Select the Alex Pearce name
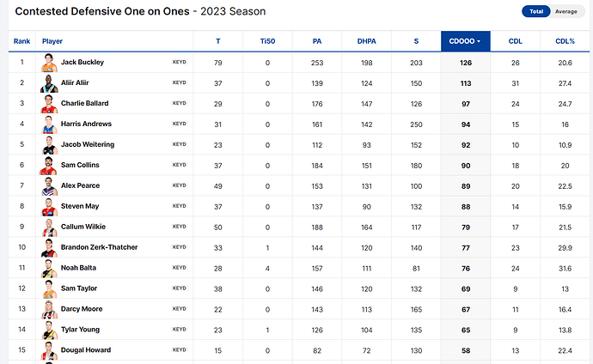This screenshot has height=364, width=593. click(80, 185)
